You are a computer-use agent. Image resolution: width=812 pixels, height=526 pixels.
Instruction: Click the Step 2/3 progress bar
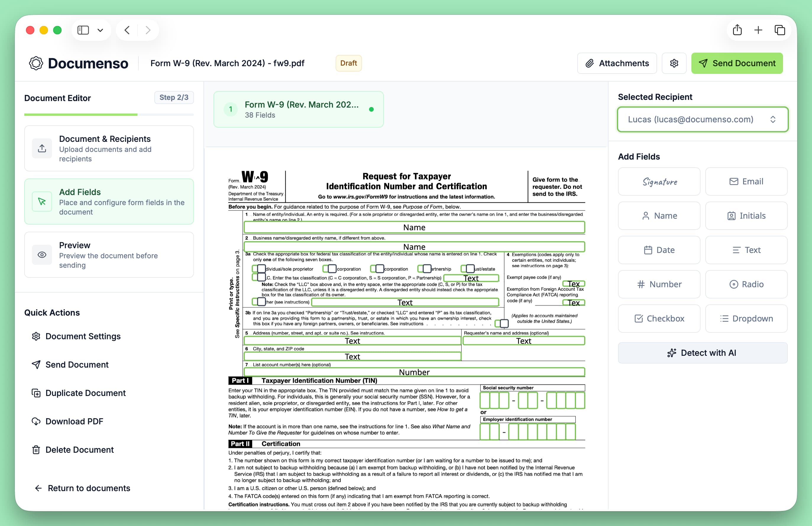[109, 115]
